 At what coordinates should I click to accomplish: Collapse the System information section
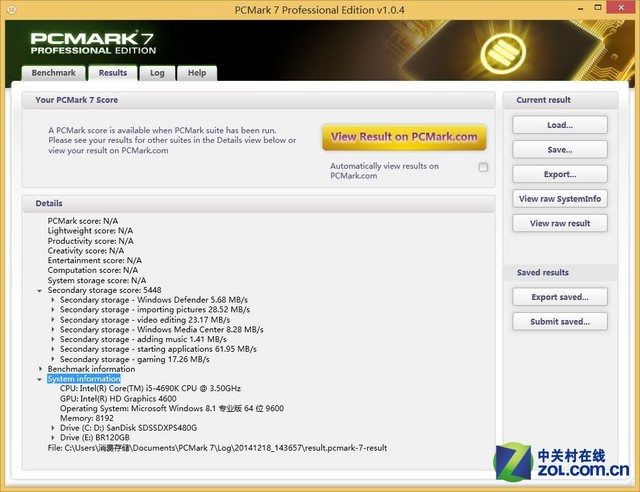tap(41, 379)
